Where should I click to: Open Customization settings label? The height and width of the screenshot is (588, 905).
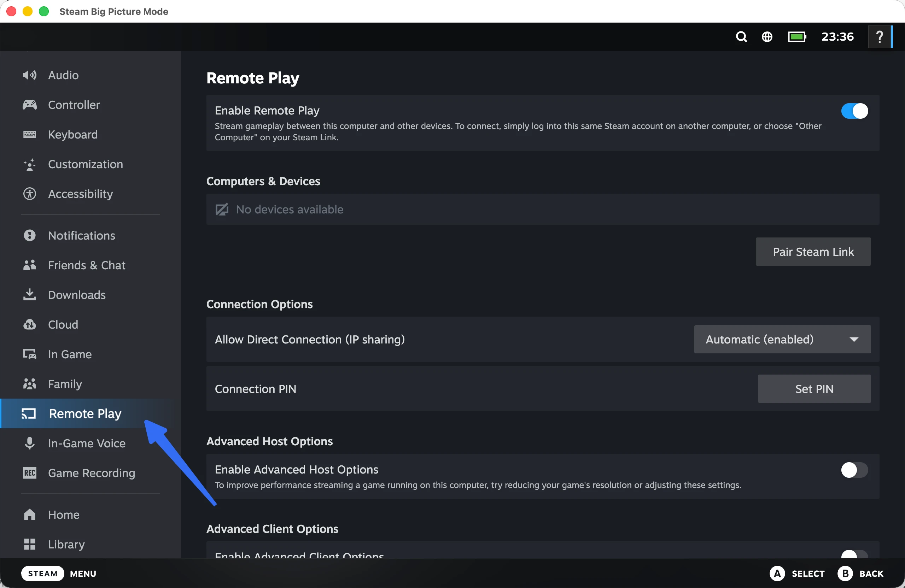tap(85, 164)
